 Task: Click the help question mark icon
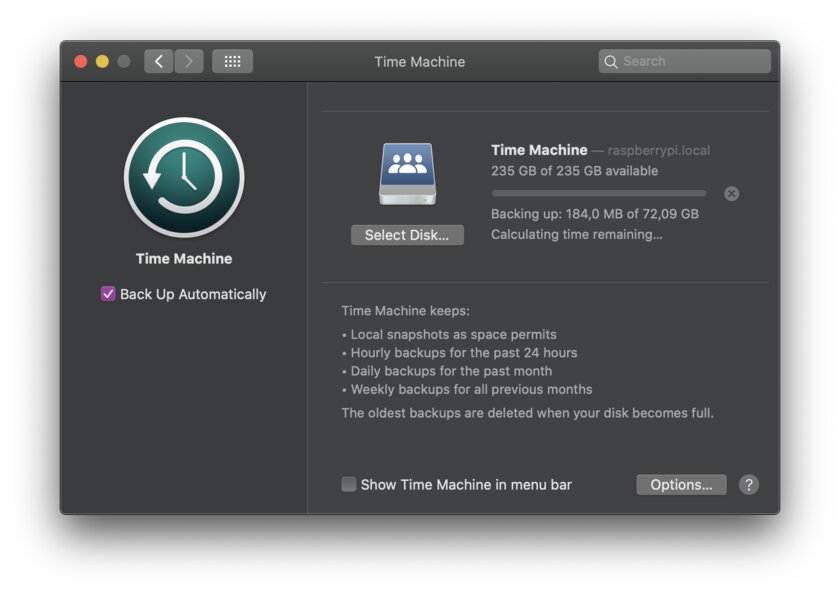click(x=748, y=484)
